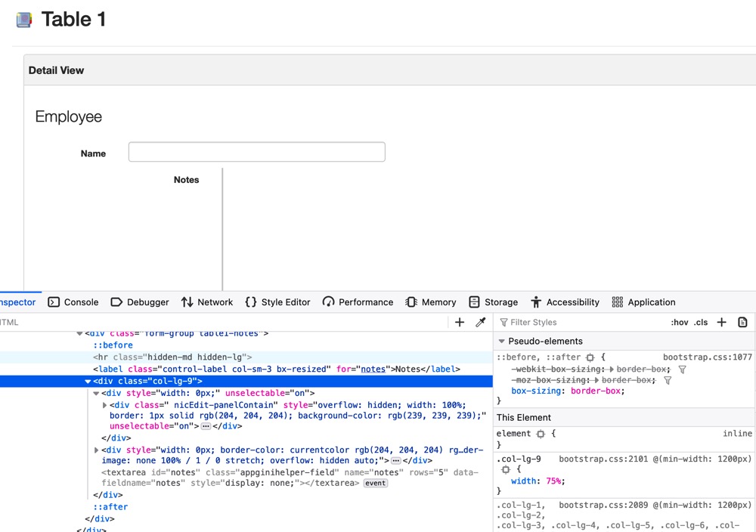The image size is (756, 532).
Task: Select the Inspector tab
Action: coord(18,302)
